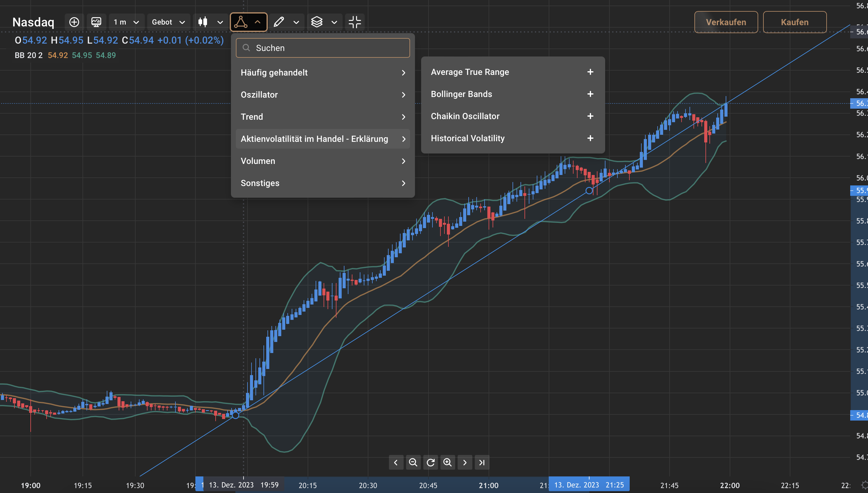
Task: Click the Kaufen button
Action: point(795,22)
